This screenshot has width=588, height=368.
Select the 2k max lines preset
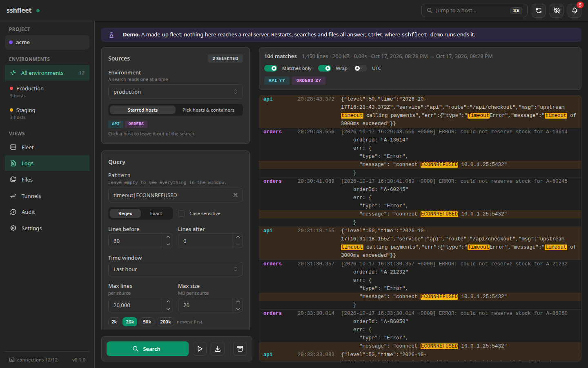point(114,322)
